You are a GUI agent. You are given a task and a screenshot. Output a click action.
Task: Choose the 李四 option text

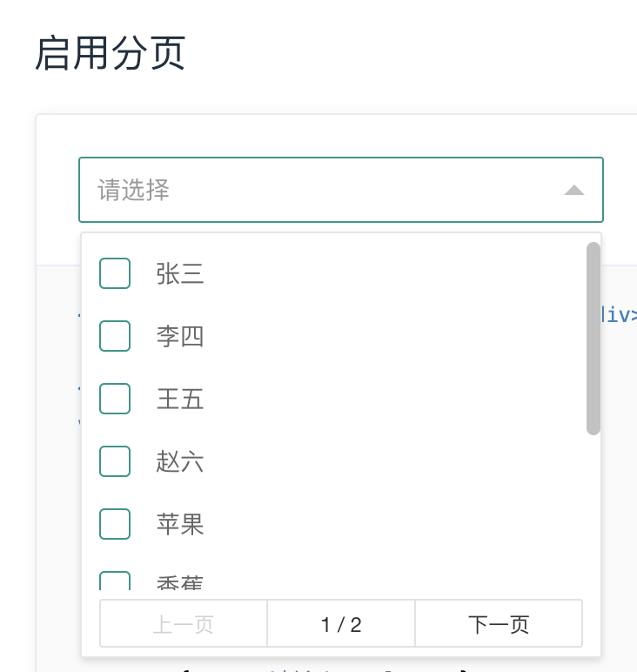[x=180, y=336]
